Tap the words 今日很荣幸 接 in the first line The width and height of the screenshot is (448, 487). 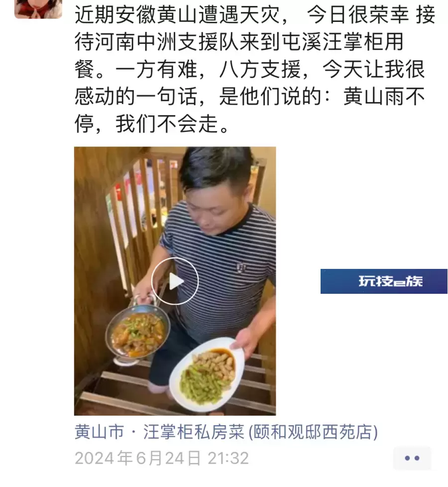[371, 14]
